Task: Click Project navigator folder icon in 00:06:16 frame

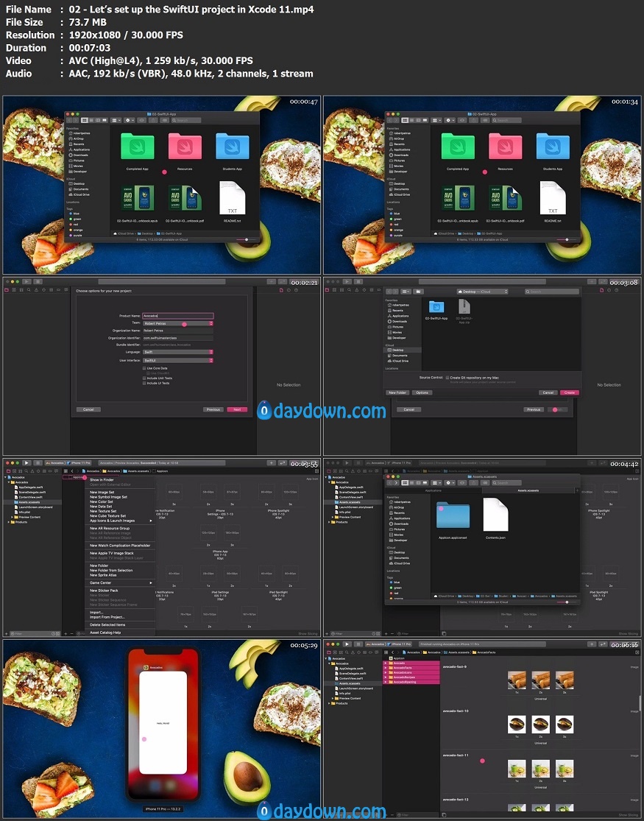Action: [328, 652]
